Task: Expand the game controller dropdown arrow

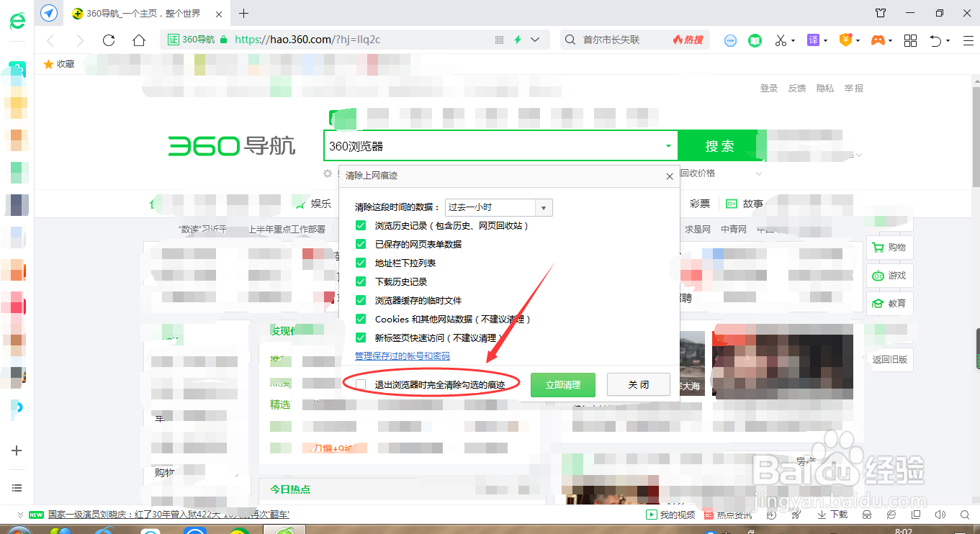Action: [891, 41]
